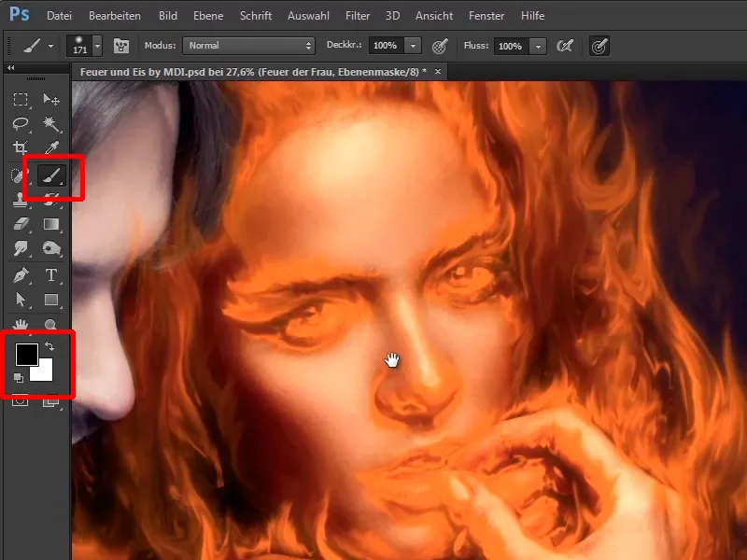
Task: Click the current Brush tool preset icon
Action: click(32, 46)
